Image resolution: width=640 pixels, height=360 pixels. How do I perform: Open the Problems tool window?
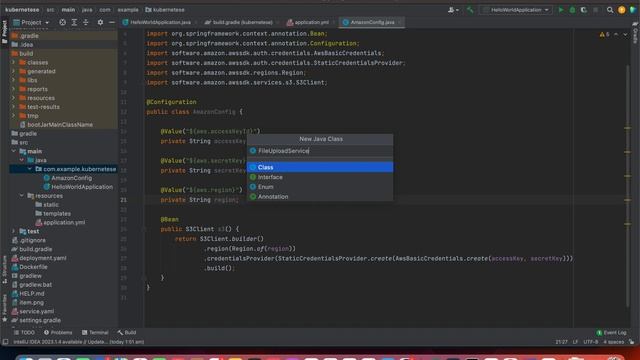click(58, 333)
